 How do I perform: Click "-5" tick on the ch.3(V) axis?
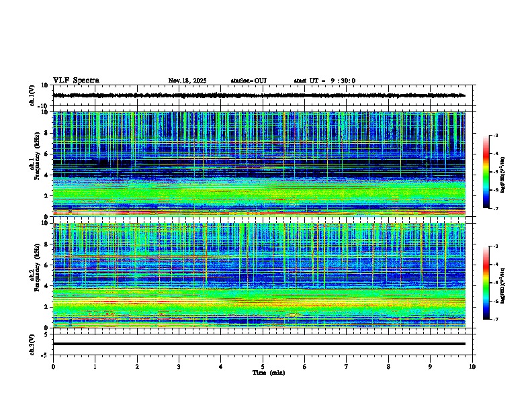tap(46, 355)
